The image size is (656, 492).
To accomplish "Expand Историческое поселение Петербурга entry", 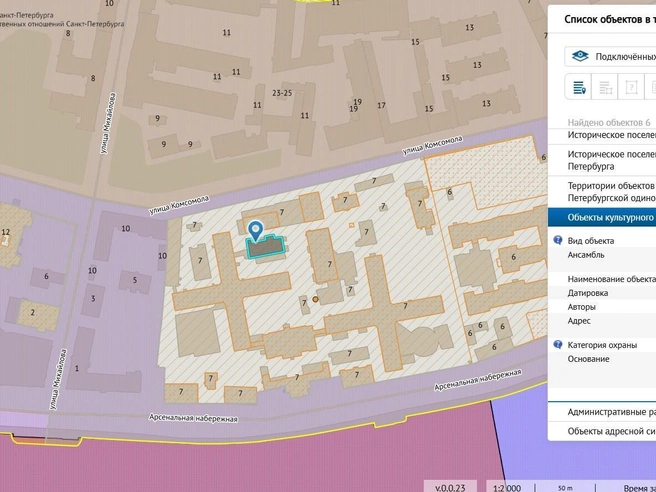I will point(602,160).
